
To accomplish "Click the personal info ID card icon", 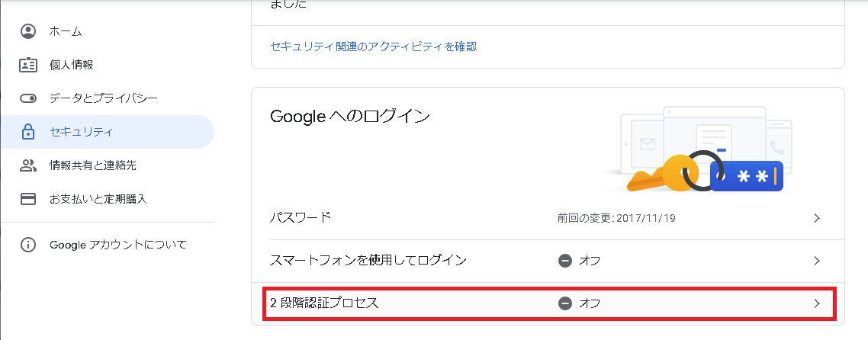I will 27,65.
